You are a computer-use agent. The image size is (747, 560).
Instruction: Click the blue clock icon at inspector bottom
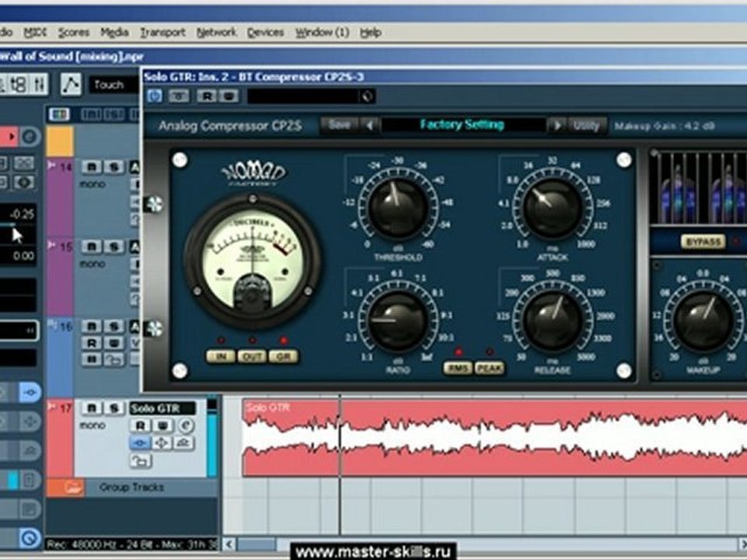(30, 538)
